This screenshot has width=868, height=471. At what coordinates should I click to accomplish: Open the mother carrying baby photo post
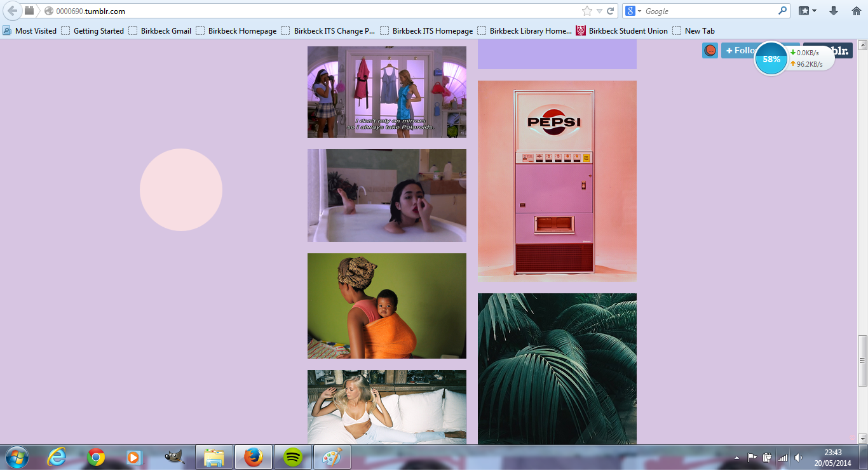(x=387, y=306)
